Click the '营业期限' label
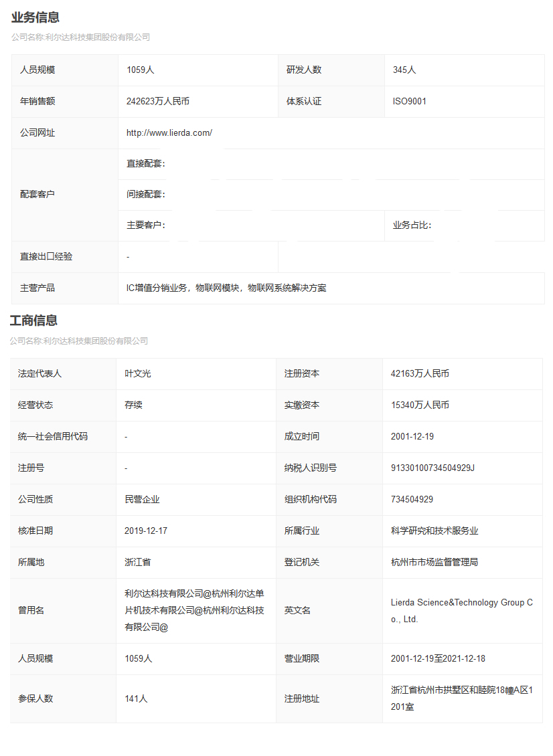Screen dimensions: 553x756 (x=302, y=658)
